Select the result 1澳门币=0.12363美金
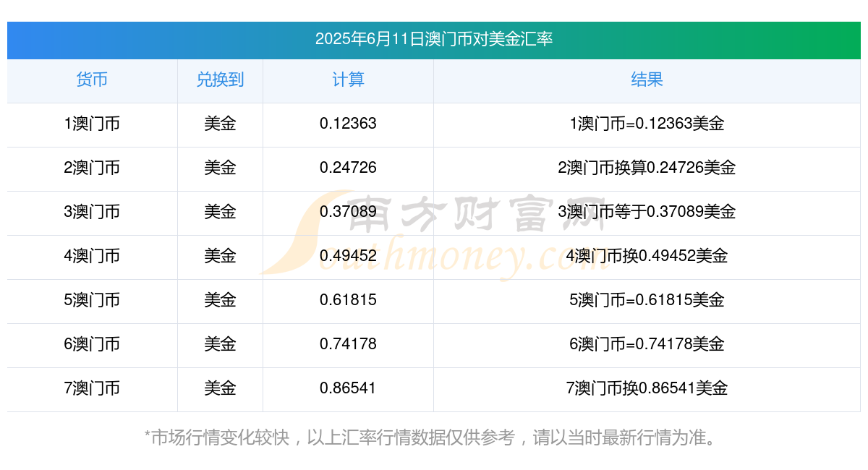The width and height of the screenshot is (868, 470). pos(647,124)
